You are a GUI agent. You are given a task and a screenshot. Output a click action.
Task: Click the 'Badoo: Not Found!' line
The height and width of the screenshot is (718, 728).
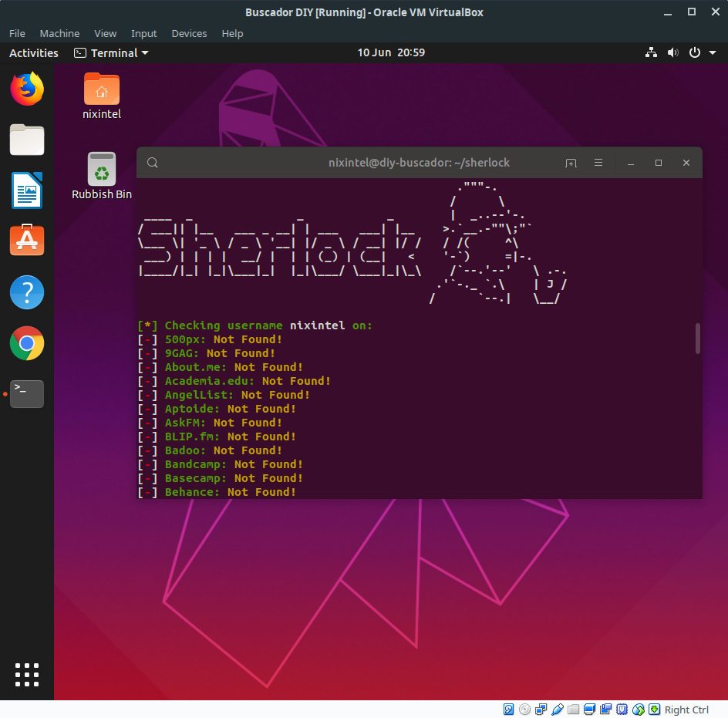[210, 451]
